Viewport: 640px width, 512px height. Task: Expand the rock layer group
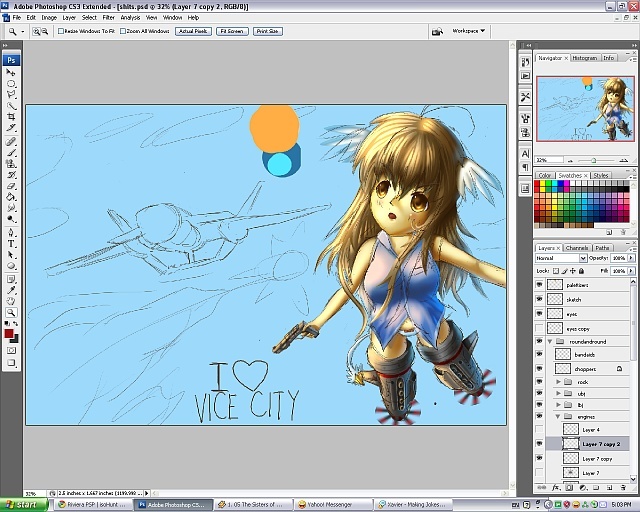558,382
